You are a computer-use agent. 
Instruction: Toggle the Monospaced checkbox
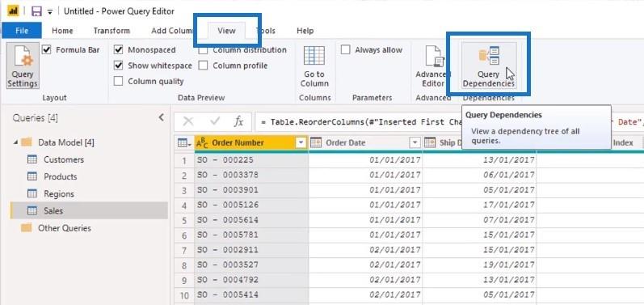pos(118,49)
